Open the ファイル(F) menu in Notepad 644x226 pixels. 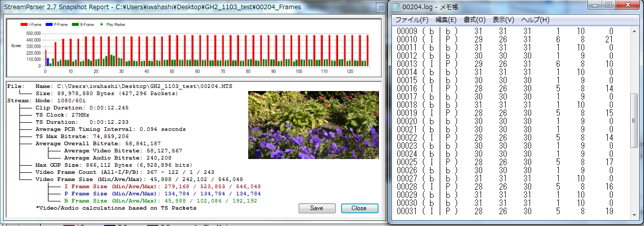(412, 20)
